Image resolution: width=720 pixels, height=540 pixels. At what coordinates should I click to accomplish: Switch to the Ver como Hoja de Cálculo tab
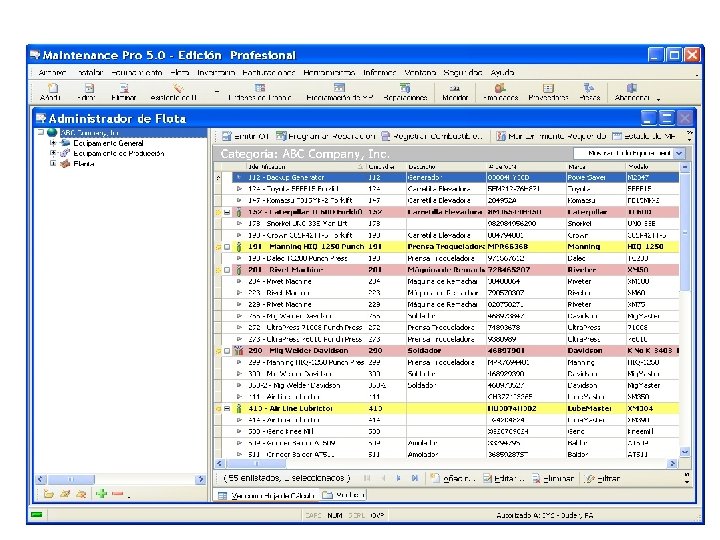tap(267, 495)
